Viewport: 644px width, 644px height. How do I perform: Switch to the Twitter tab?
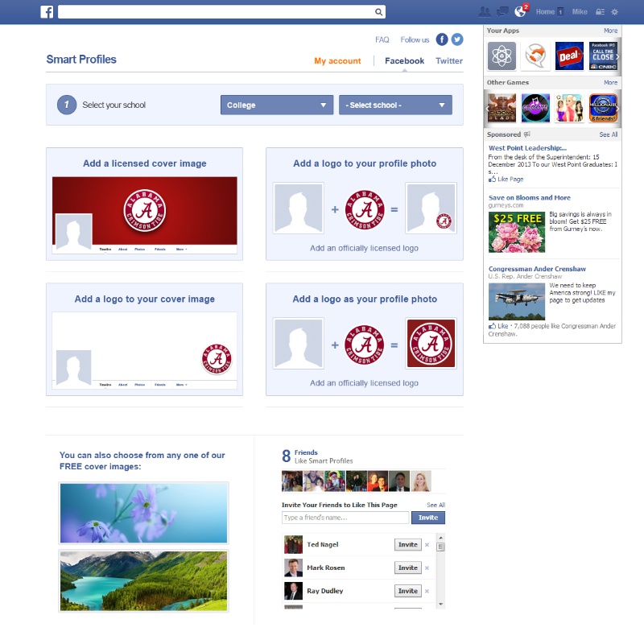tap(449, 60)
